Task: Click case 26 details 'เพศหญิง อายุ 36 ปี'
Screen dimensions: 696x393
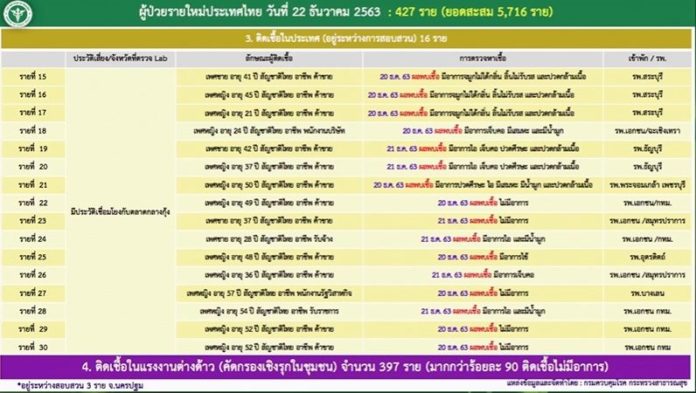Action: [x=269, y=275]
